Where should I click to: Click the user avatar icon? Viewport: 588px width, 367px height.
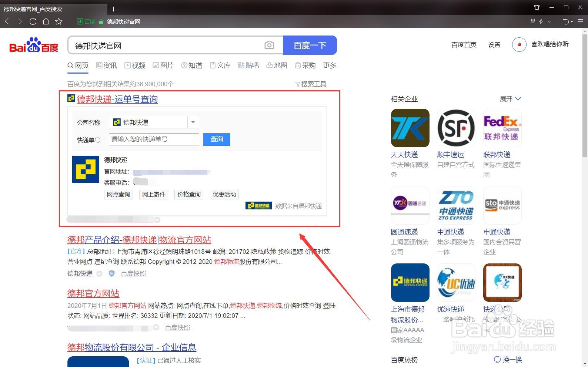pos(519,44)
